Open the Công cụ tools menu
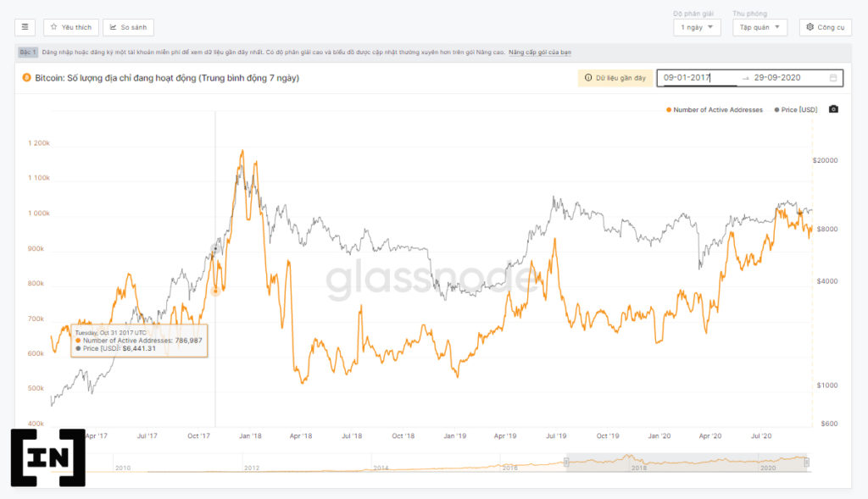 point(826,27)
